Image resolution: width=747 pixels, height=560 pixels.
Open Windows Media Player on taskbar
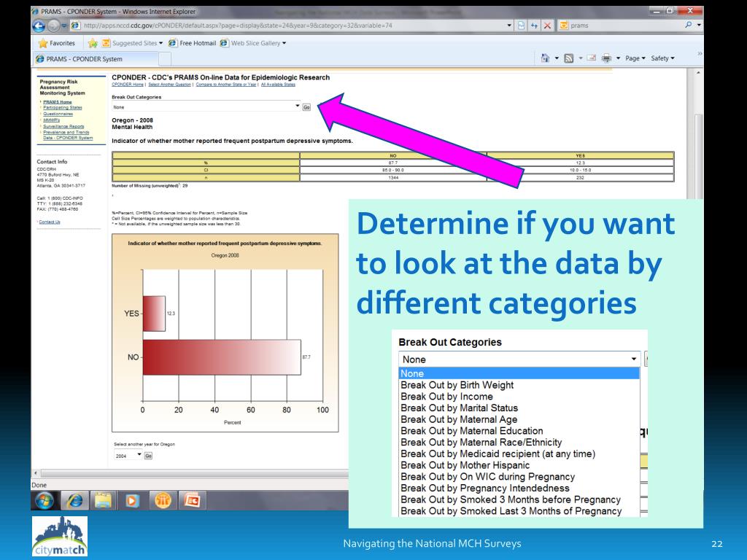[133, 501]
